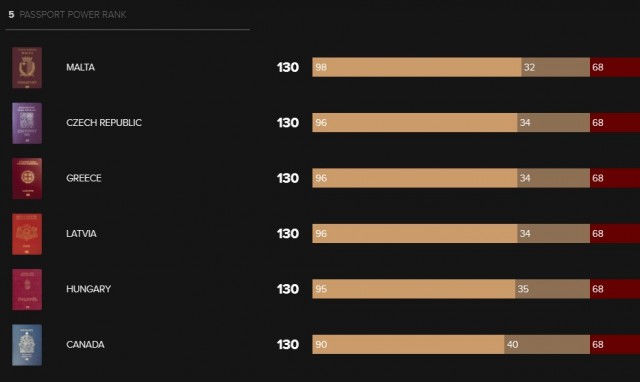Click the GREECE country name
Image resolution: width=640 pixels, height=382 pixels.
tap(84, 178)
